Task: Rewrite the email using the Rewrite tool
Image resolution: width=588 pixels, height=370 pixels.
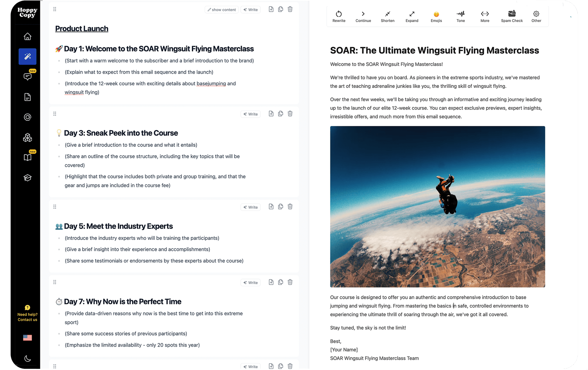Action: (x=339, y=16)
